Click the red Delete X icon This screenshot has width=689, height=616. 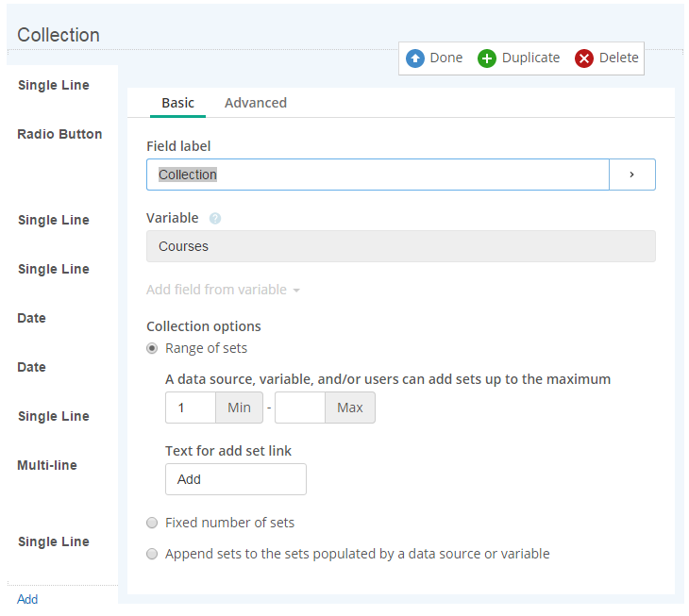[x=584, y=58]
